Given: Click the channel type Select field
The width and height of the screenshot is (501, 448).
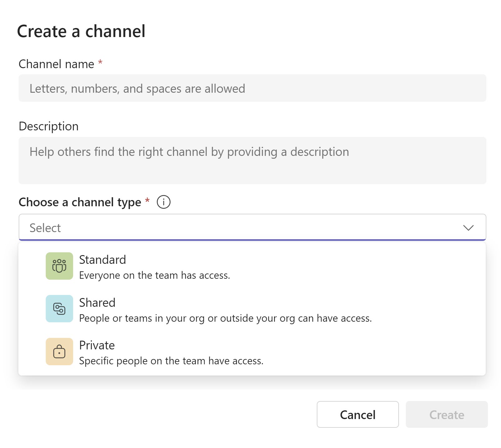Looking at the screenshot, I should click(x=243, y=228).
